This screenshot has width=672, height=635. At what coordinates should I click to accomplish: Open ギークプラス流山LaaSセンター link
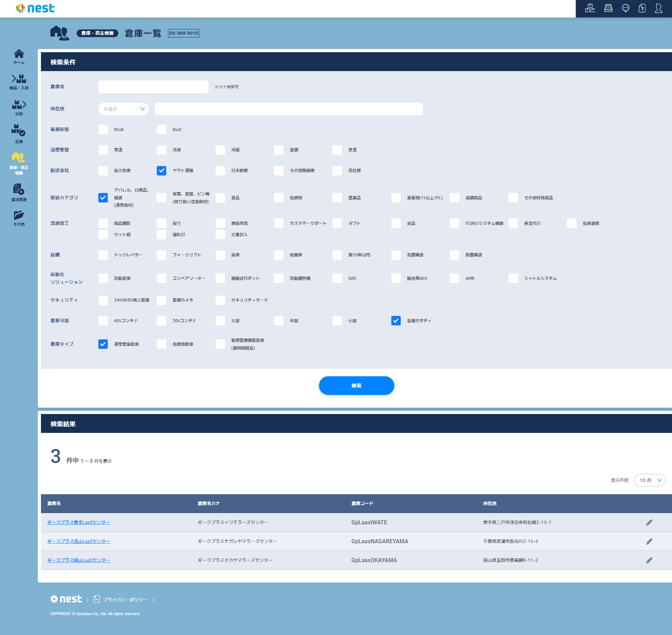click(x=78, y=541)
